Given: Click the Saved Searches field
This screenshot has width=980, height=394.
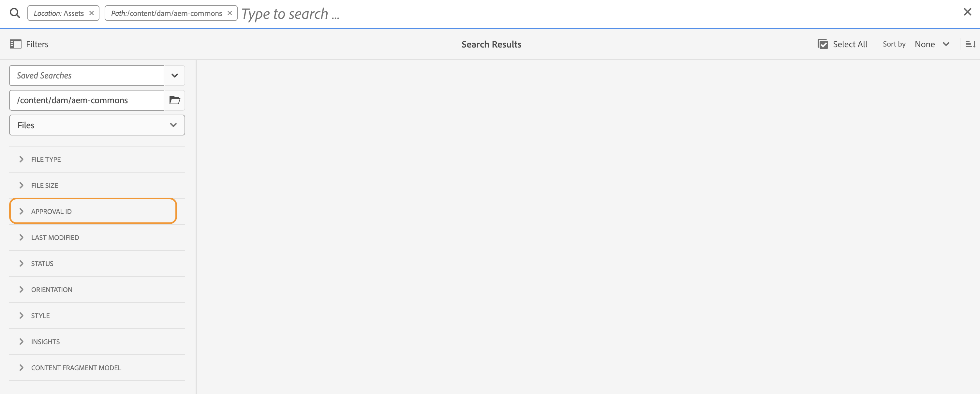Looking at the screenshot, I should 87,75.
